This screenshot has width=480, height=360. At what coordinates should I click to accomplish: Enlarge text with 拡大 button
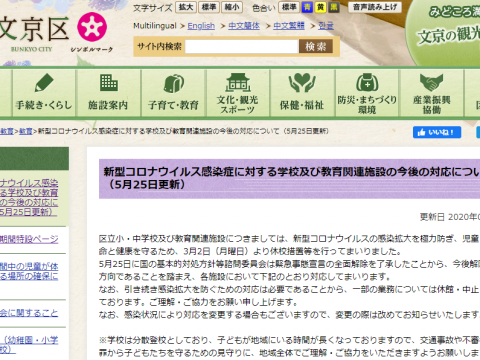(x=186, y=7)
